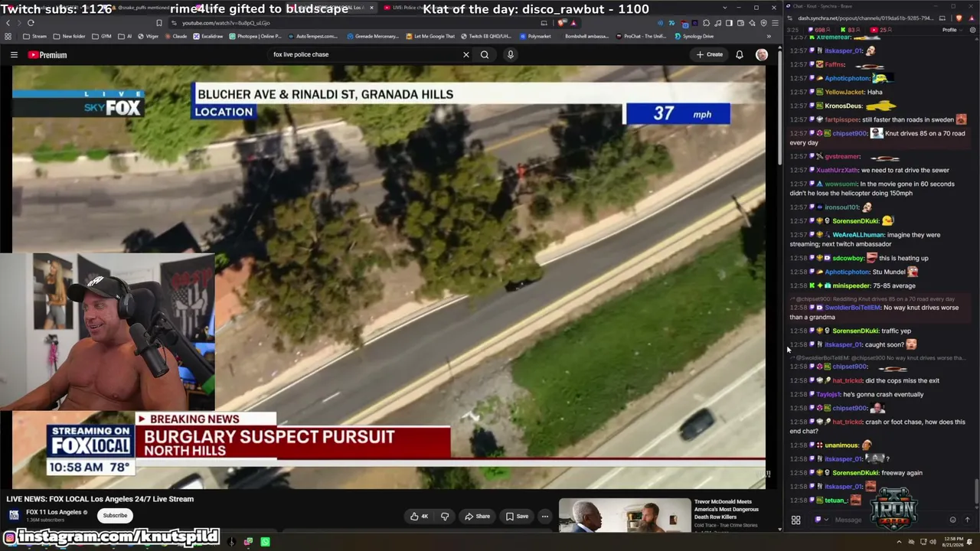
Task: Open Trevor McDonald recommended video thumbnail
Action: [624, 515]
